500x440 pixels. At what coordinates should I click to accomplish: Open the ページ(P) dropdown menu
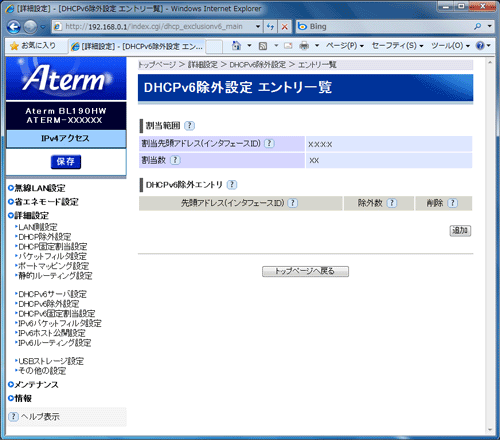[345, 46]
